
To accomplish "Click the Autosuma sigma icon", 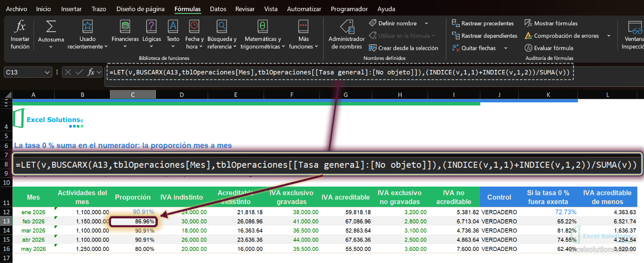I will click(x=51, y=27).
